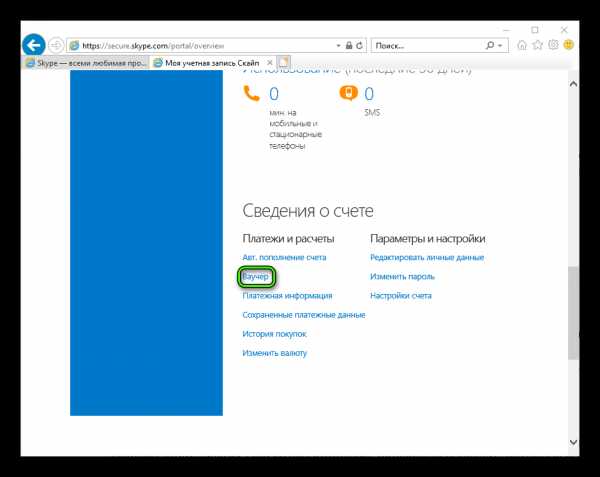Expand the address bar dropdown arrow
The image size is (600, 477).
(335, 46)
